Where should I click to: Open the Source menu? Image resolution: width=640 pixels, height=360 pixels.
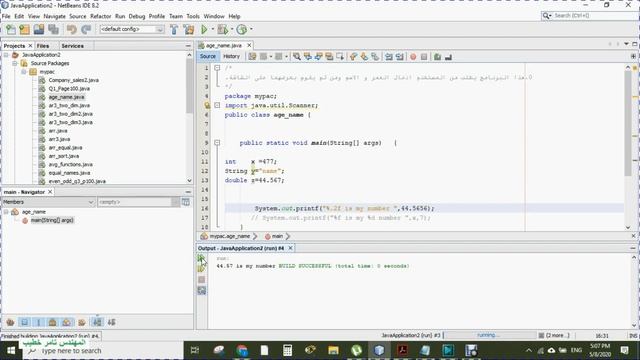(x=78, y=16)
